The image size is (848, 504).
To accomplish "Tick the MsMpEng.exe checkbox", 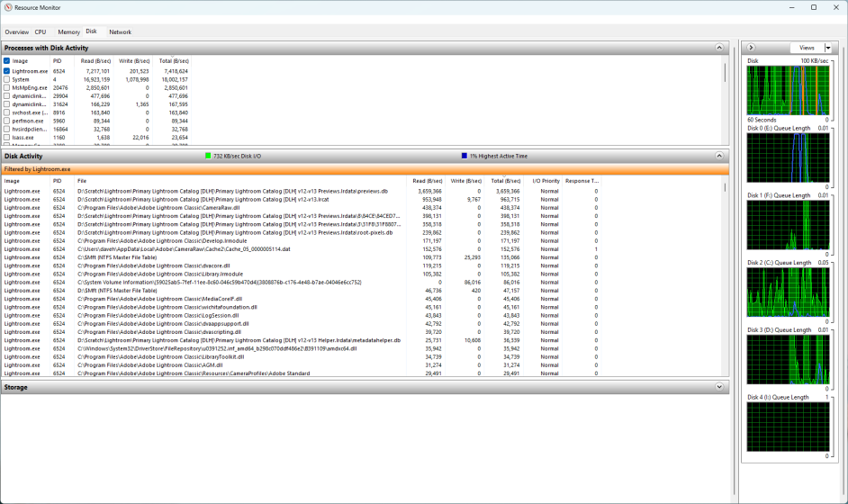I will [6, 87].
